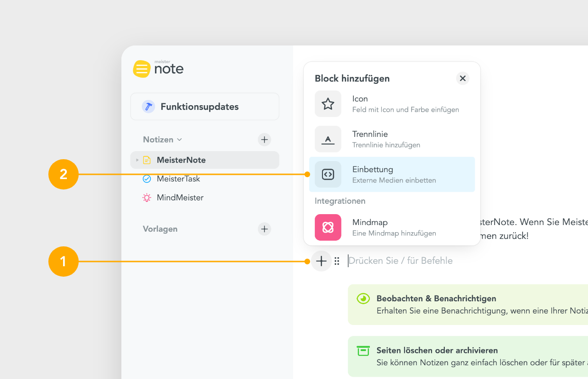Choose the Mindmap menu entry
The height and width of the screenshot is (379, 588).
click(392, 227)
